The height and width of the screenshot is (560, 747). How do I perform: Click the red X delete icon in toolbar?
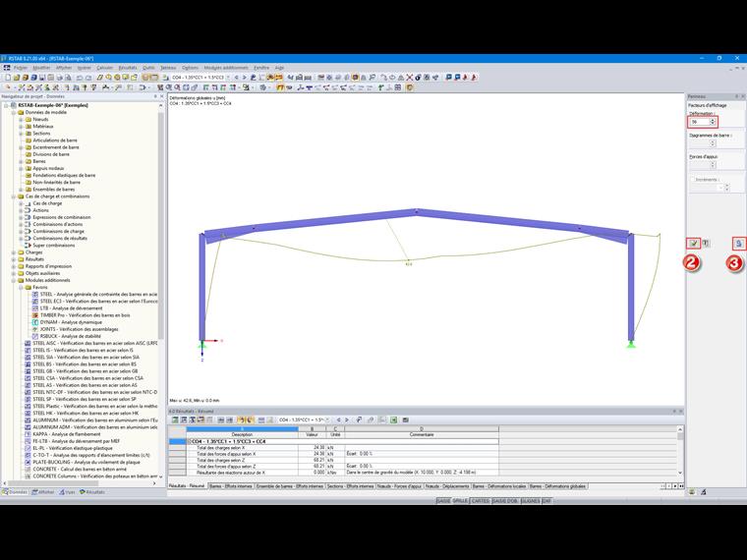pos(409,78)
